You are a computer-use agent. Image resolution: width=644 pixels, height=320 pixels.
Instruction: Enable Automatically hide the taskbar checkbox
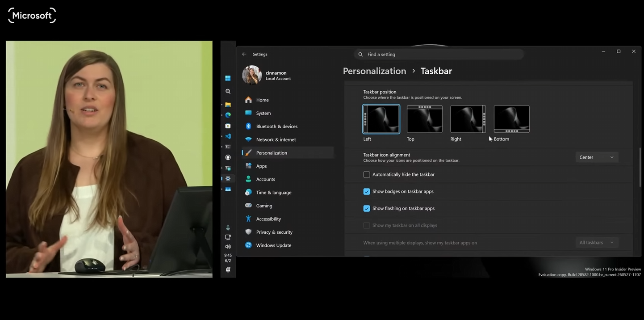(367, 175)
